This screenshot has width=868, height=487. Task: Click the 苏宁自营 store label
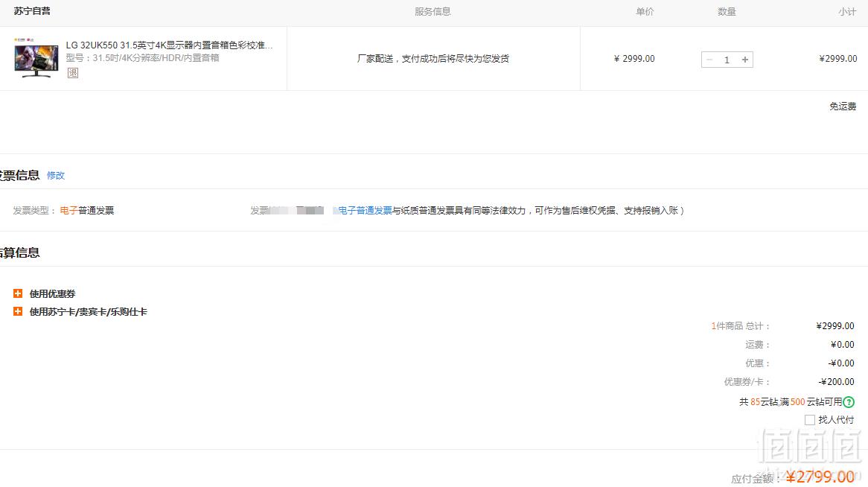pos(32,11)
